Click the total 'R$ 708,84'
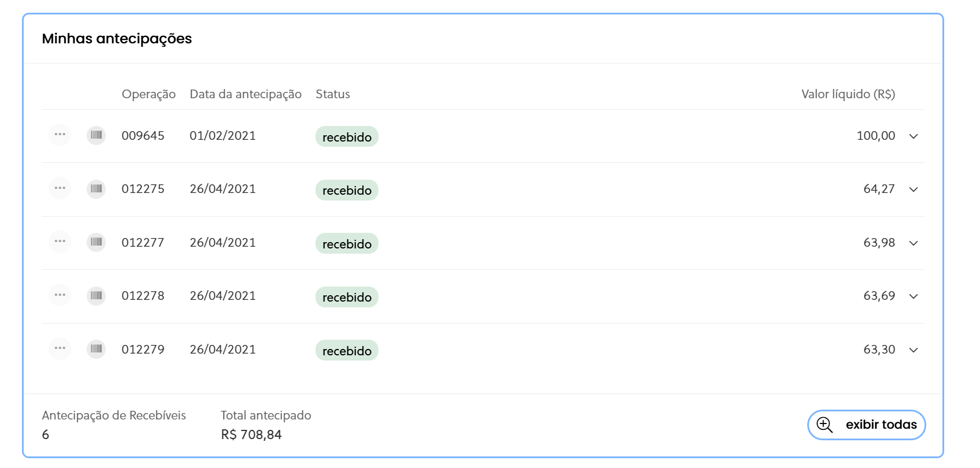The image size is (980, 468). [251, 434]
